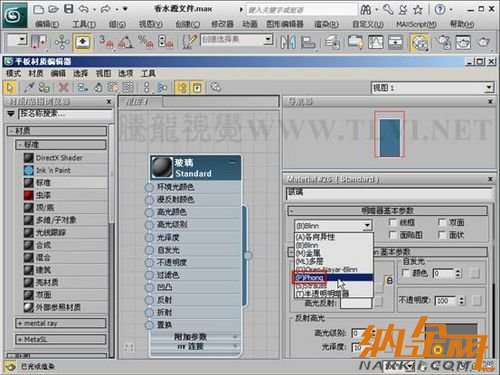This screenshot has height=375, width=500.
Task: Enable the 面贴图 checkbox
Action: tap(393, 235)
